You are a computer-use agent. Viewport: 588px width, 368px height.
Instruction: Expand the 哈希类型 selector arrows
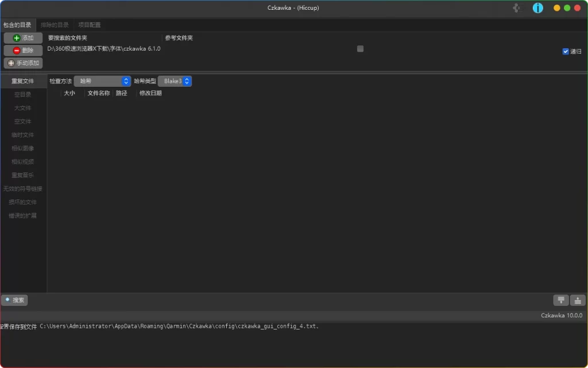click(187, 80)
